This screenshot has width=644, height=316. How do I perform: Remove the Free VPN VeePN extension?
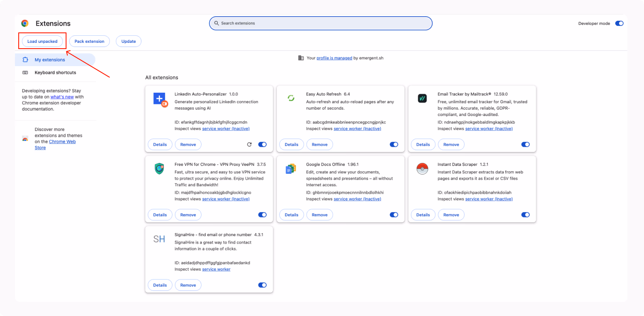[188, 215]
